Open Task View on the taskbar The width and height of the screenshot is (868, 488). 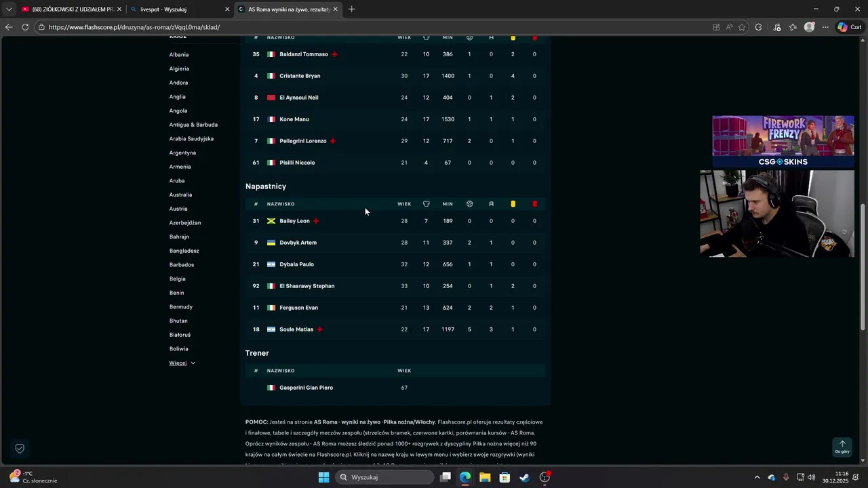[446, 477]
